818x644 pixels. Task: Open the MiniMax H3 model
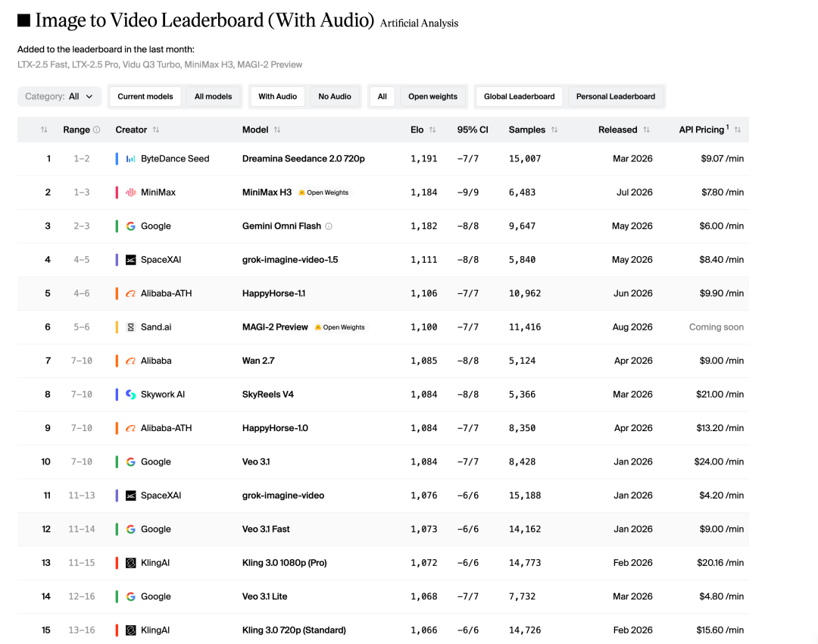coord(267,192)
